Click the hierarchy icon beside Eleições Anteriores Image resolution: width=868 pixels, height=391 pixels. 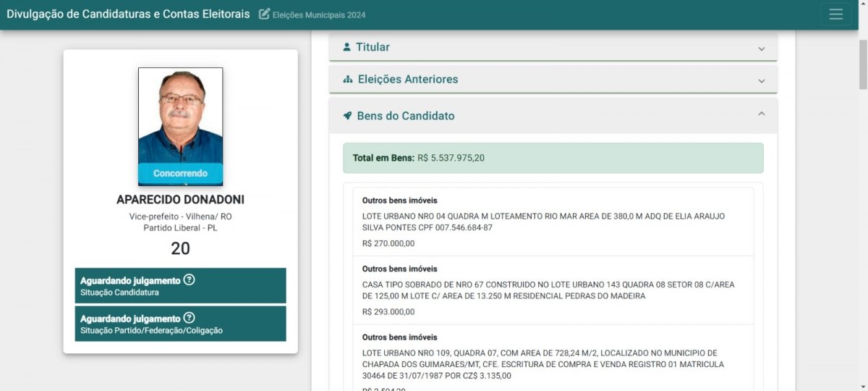348,80
